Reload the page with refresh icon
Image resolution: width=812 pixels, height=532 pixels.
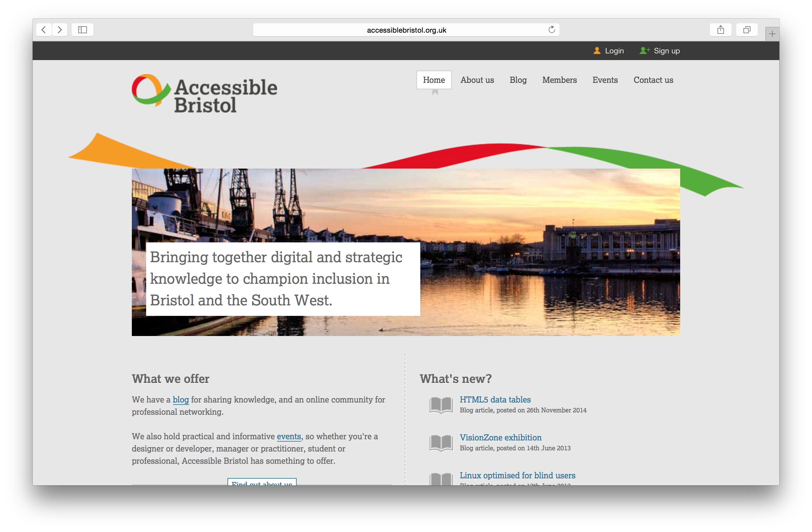551,30
